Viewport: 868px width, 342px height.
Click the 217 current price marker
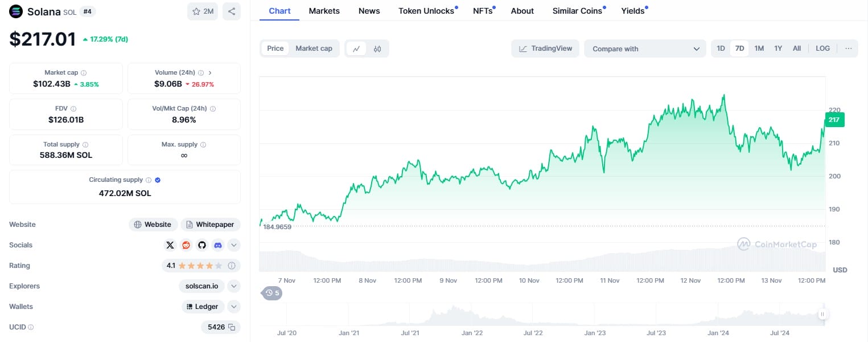click(x=834, y=120)
